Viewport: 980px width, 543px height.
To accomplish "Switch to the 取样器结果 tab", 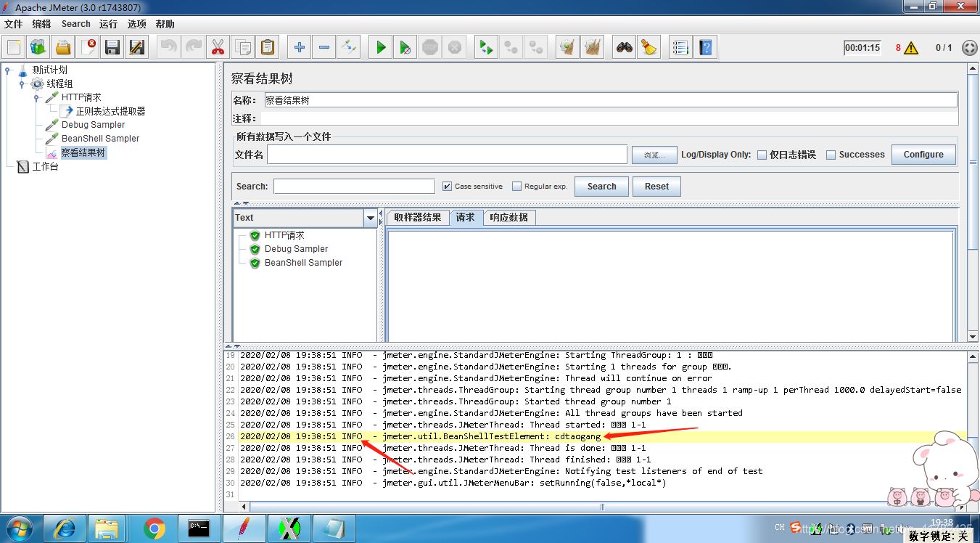I will (x=417, y=217).
